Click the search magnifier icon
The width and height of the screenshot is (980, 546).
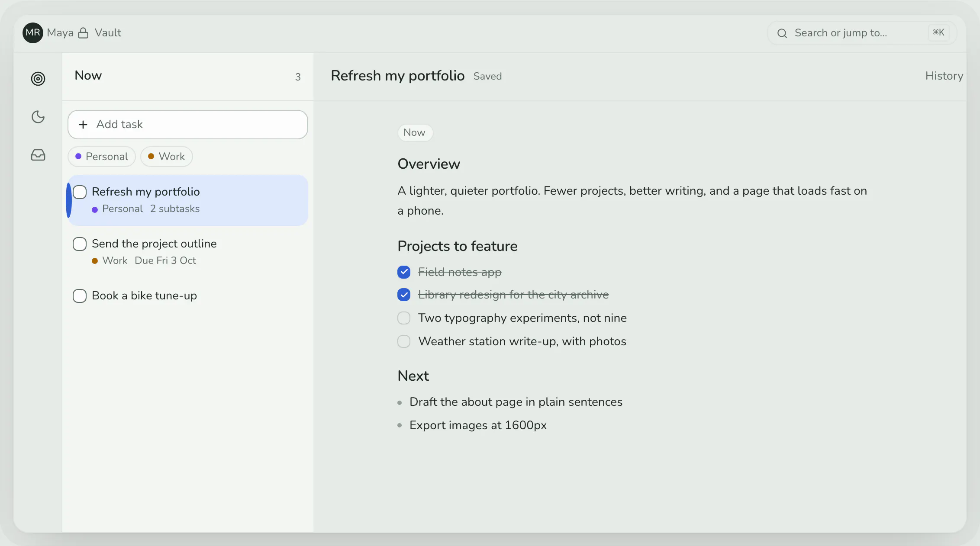pyautogui.click(x=782, y=33)
